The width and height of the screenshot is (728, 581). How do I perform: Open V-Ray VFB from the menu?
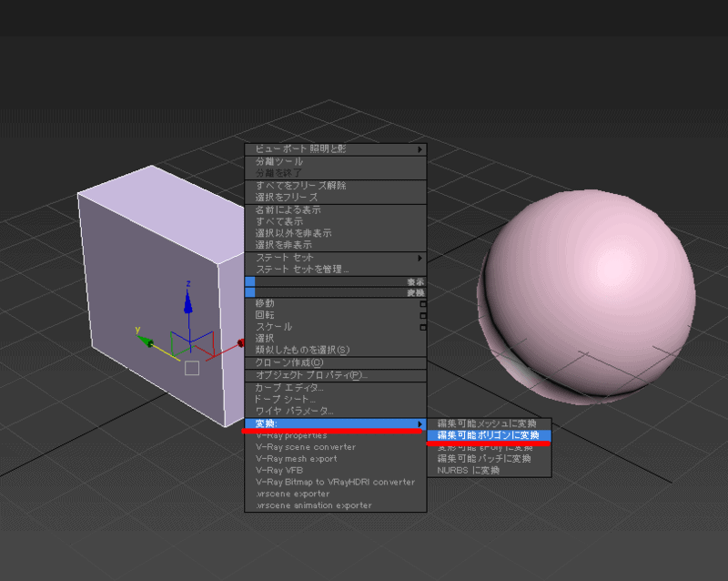[279, 471]
